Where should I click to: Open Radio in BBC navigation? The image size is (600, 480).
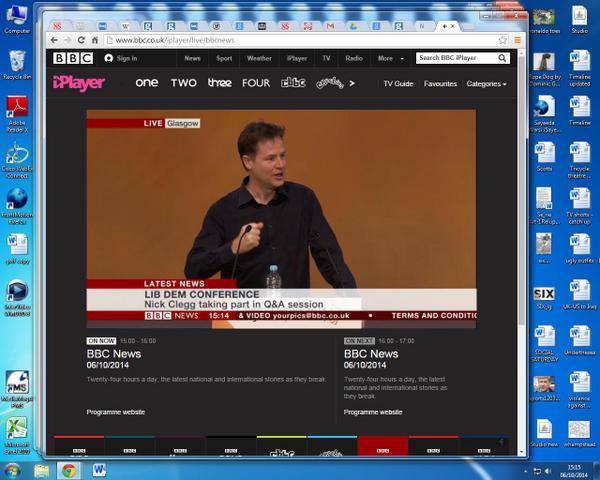pyautogui.click(x=354, y=59)
